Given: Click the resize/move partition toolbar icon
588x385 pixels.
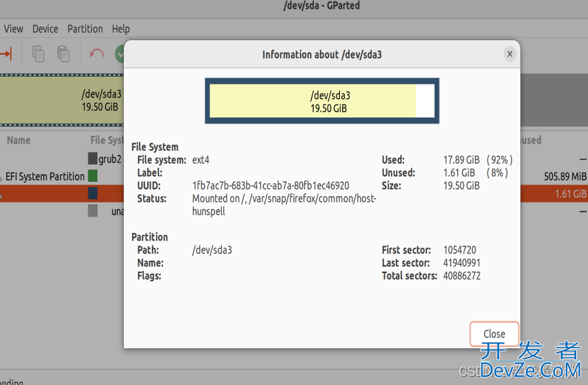Looking at the screenshot, I should coord(6,54).
